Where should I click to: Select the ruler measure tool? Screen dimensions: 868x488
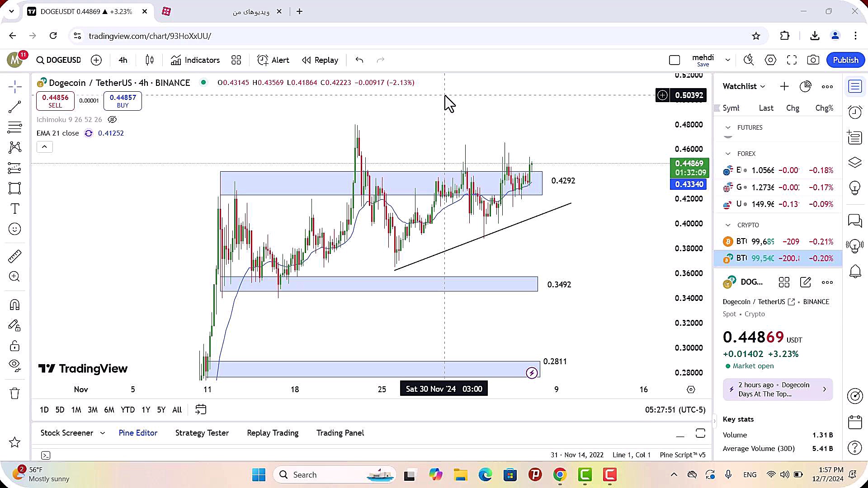pyautogui.click(x=14, y=256)
